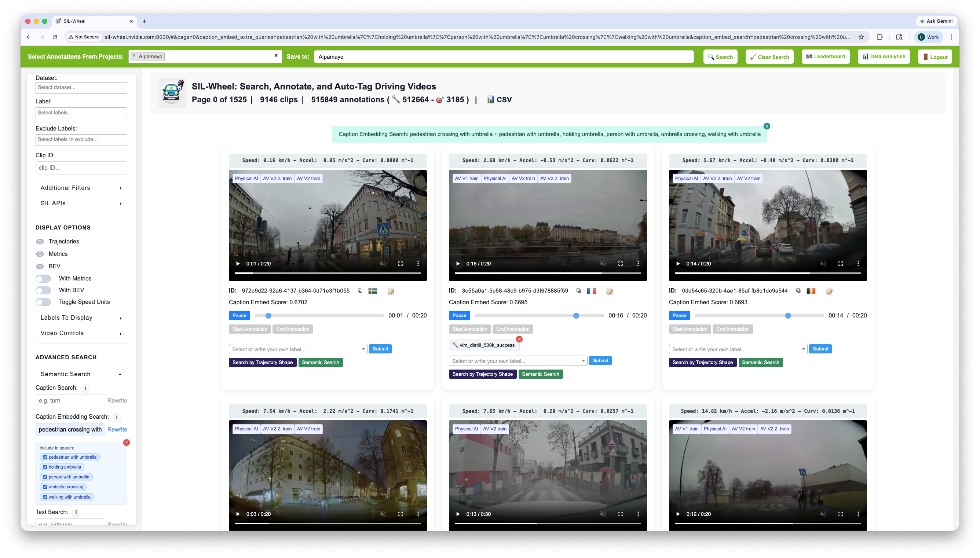Toggle Trajectories visibility eye
Screen dimensions: 980x558
[40, 242]
